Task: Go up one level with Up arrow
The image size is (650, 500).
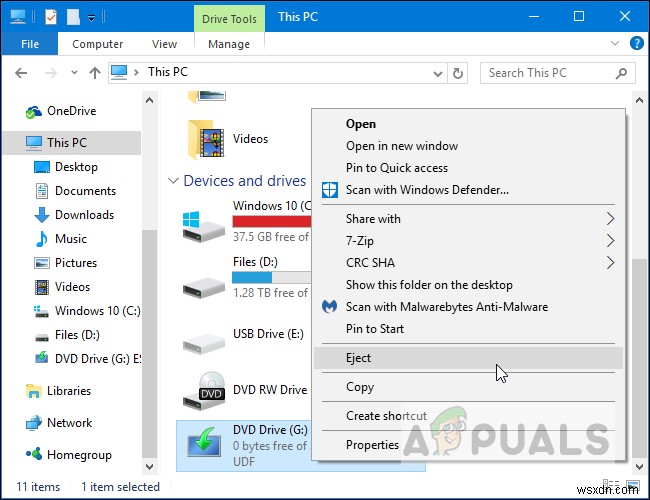Action: click(95, 73)
